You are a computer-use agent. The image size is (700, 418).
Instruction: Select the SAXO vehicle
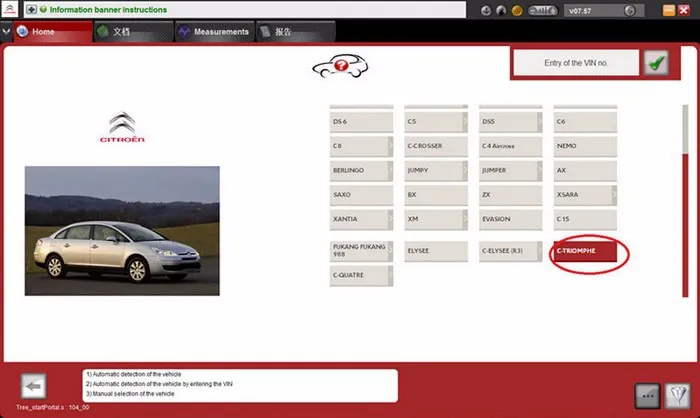pyautogui.click(x=361, y=195)
